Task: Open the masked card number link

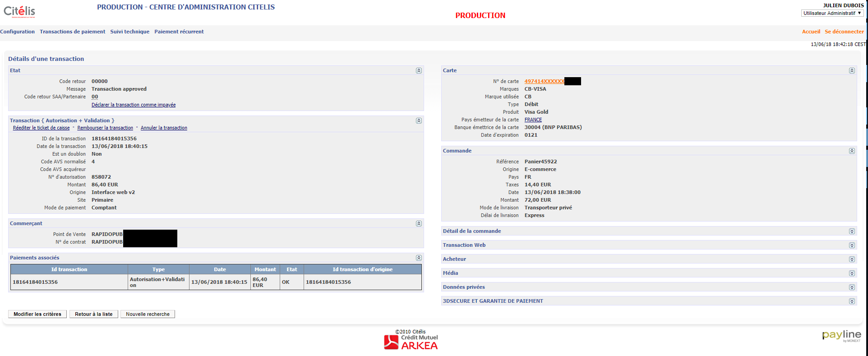Action: click(545, 81)
